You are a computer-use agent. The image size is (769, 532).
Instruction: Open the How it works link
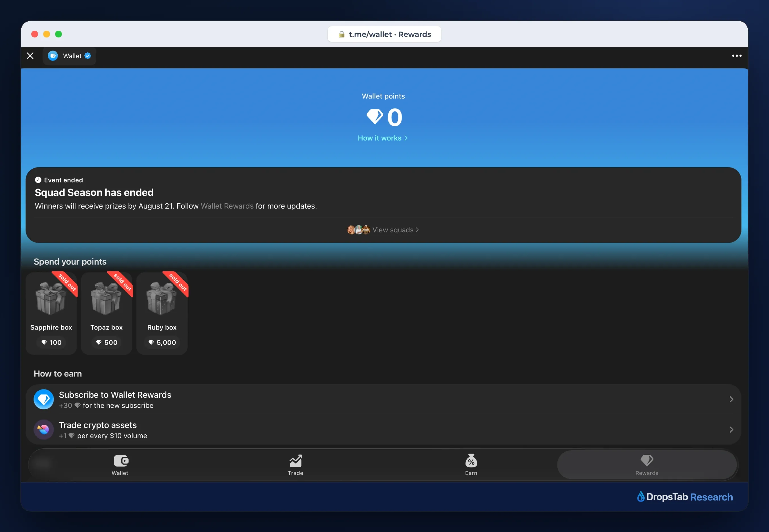coord(383,138)
